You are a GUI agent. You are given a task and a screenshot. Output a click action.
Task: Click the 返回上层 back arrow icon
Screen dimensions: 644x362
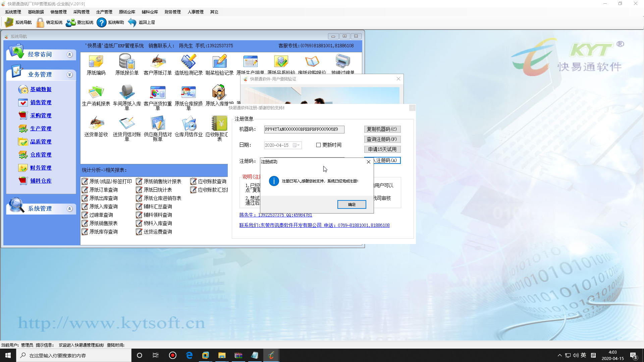click(x=132, y=22)
